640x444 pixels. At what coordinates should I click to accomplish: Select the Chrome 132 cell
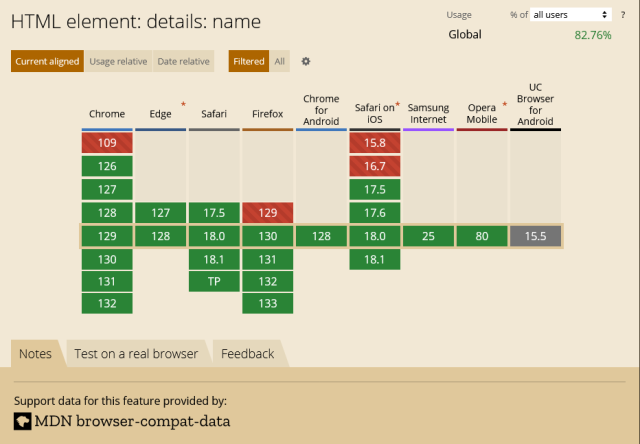[x=107, y=303]
